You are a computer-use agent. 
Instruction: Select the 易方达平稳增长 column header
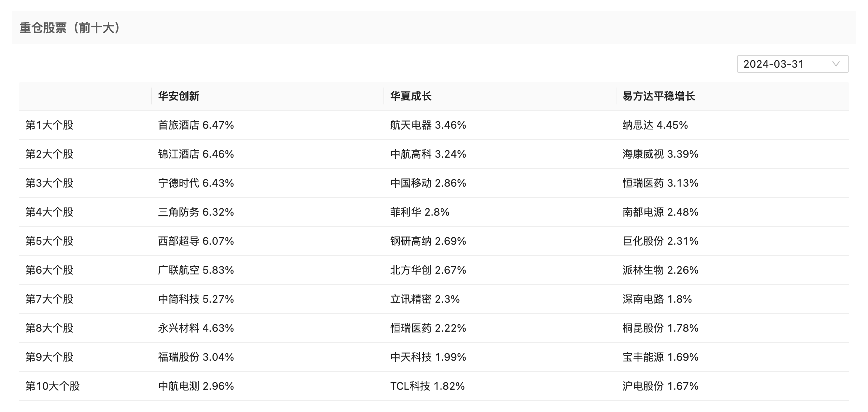658,96
